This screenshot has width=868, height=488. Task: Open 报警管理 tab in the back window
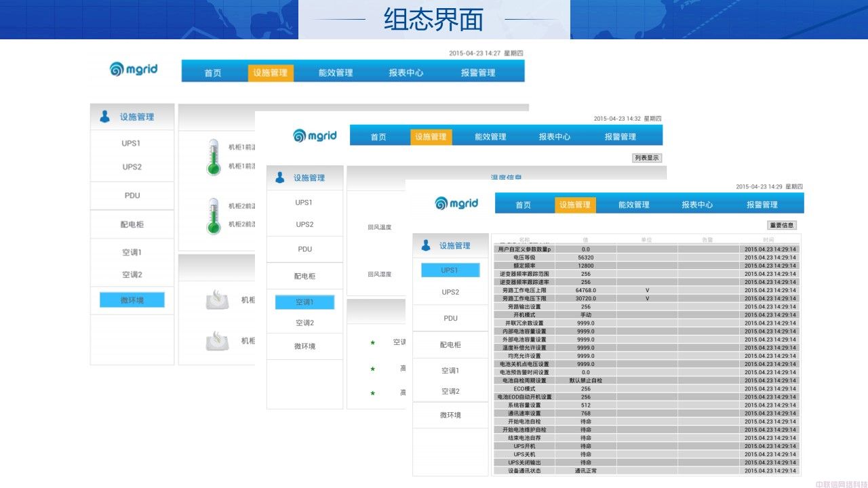pos(478,73)
